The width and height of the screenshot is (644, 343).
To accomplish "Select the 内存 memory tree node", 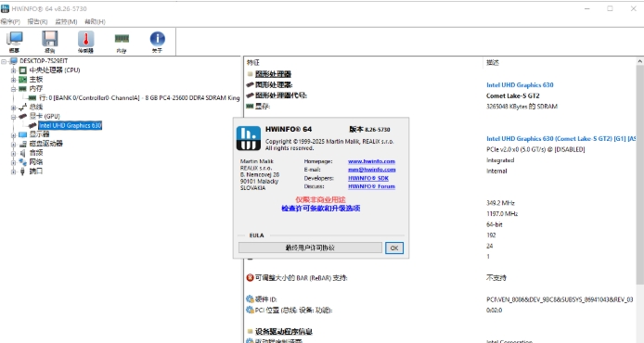I will (36, 89).
